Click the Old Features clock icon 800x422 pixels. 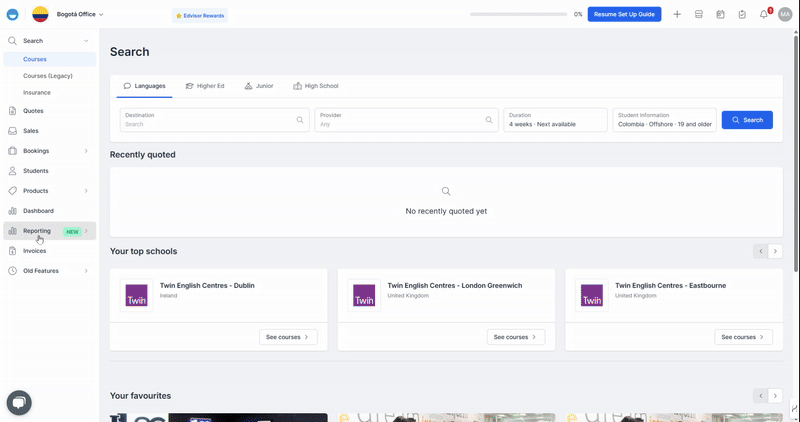[x=12, y=271]
